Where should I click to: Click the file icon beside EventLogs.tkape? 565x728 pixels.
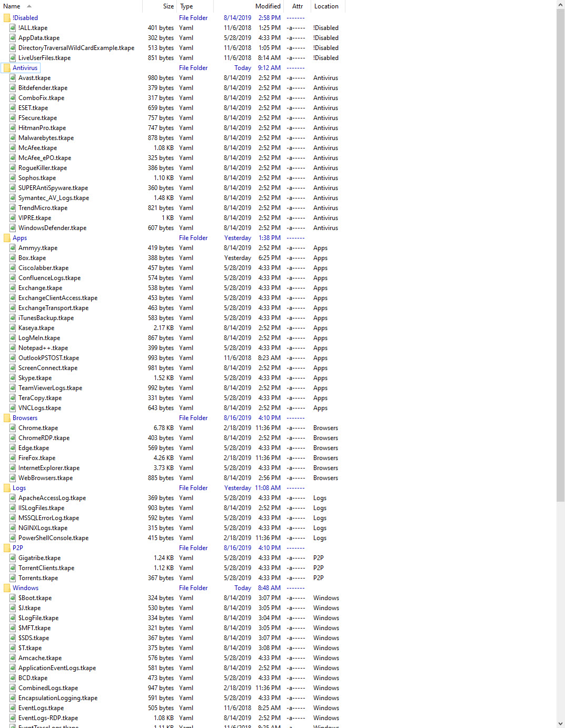[x=13, y=708]
